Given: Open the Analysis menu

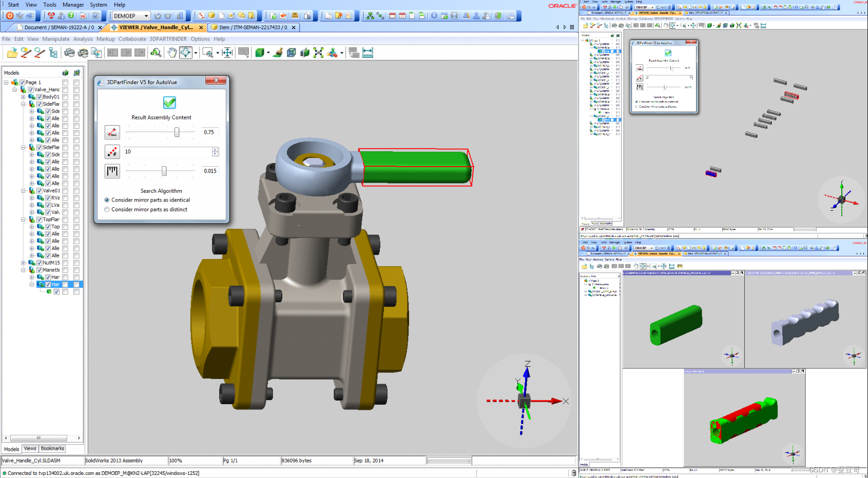Looking at the screenshot, I should click(x=83, y=39).
